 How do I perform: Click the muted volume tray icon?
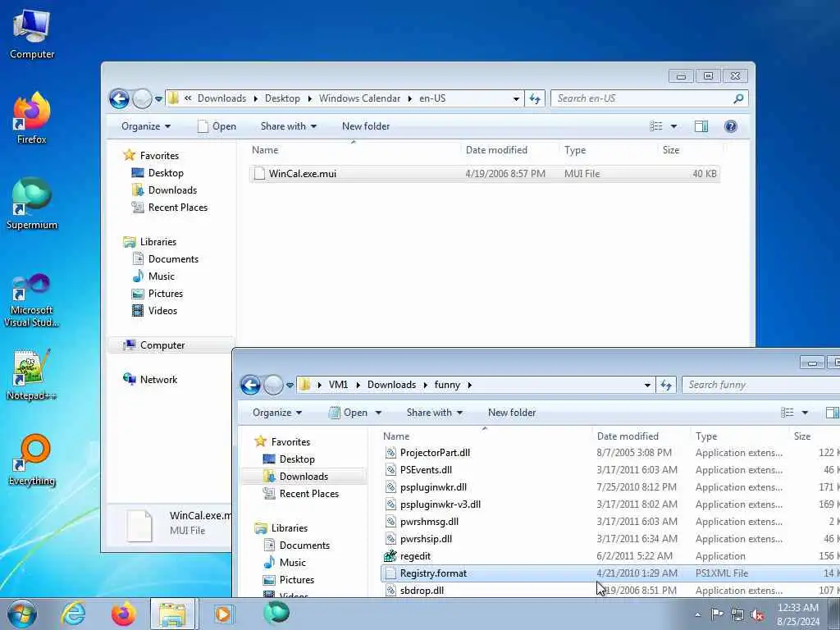[757, 614]
